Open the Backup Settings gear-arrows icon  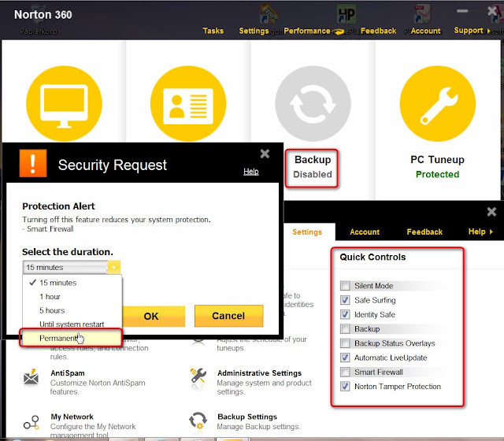pos(198,421)
